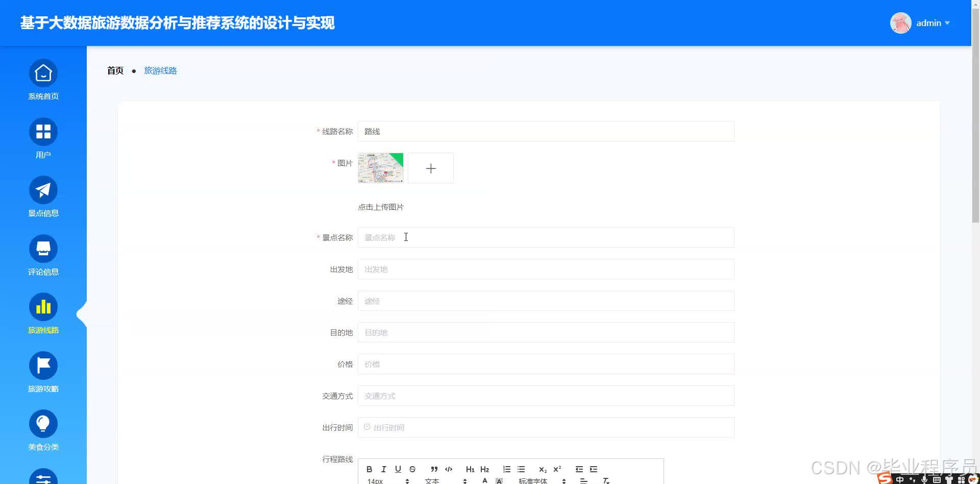Toggle Sogou voice input microphone
Viewport: 980px width, 484px height.
point(924,480)
